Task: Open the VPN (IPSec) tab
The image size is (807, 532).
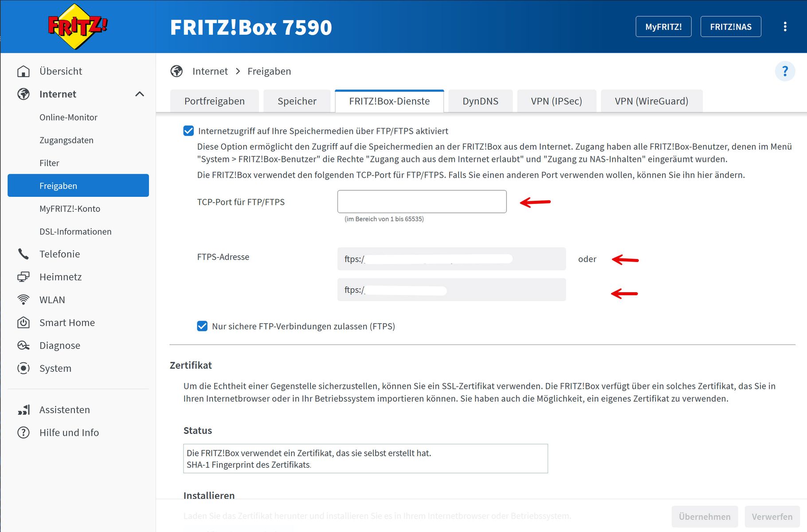Action: (x=556, y=101)
